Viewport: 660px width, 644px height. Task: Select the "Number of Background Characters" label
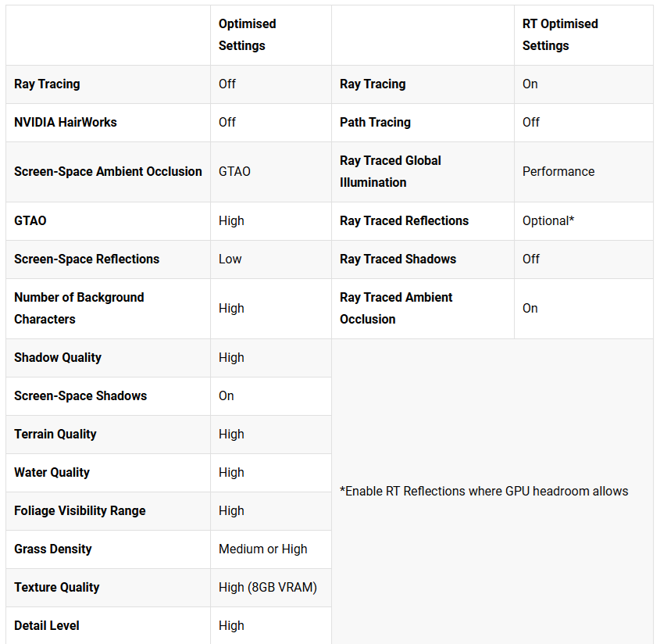[79, 308]
